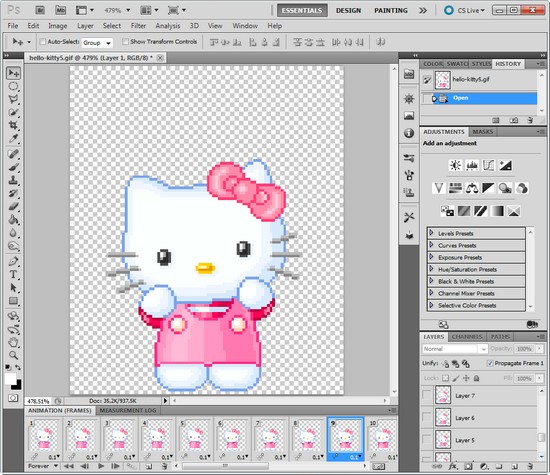Open the zoom level 479% dropdown
The image size is (550, 475).
[x=128, y=10]
